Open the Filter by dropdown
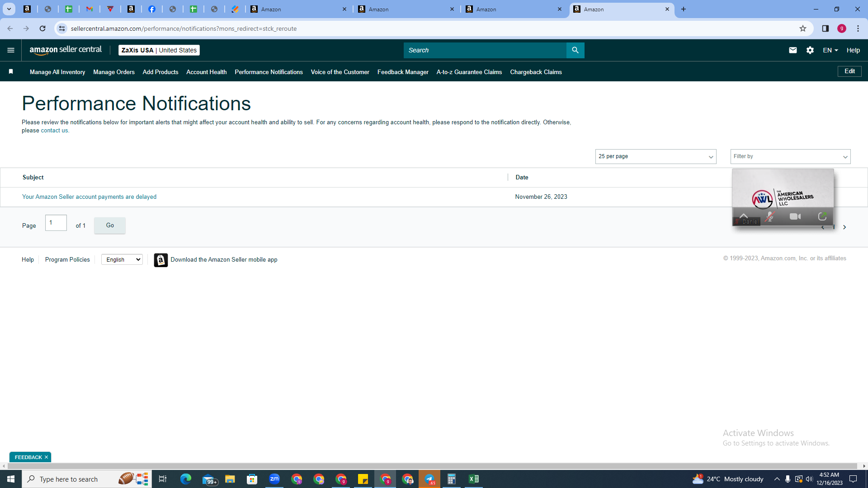Image resolution: width=868 pixels, height=488 pixels. (790, 156)
